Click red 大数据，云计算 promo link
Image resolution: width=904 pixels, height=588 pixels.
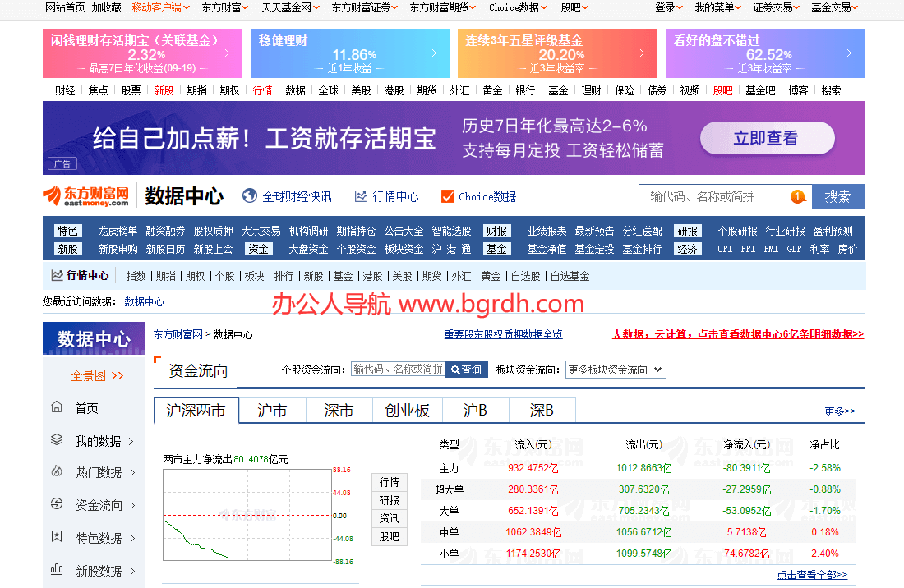(x=738, y=334)
